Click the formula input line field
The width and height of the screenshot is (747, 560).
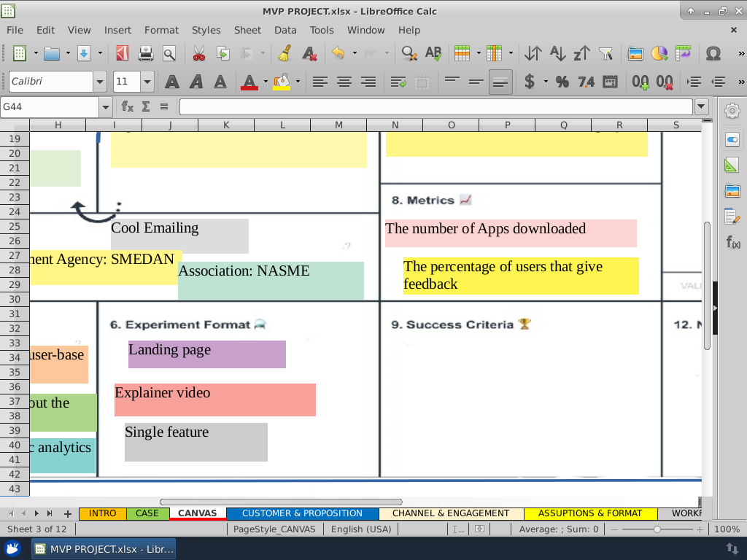[436, 106]
